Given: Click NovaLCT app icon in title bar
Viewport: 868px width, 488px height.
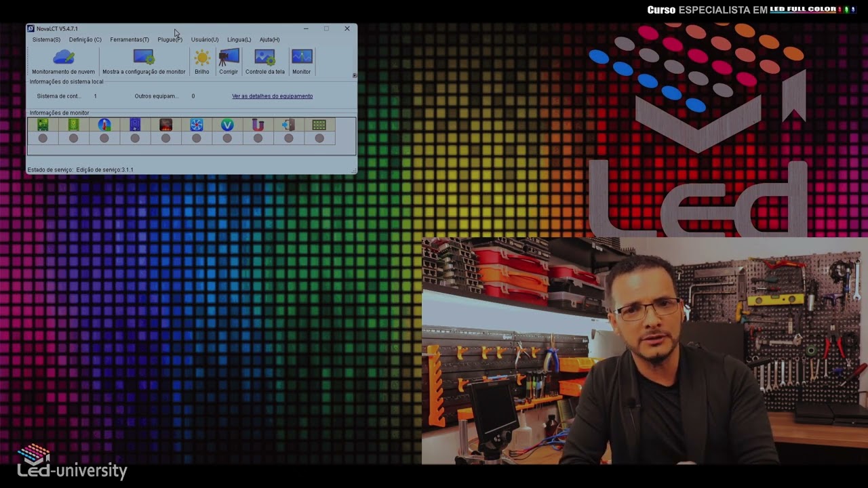Looking at the screenshot, I should point(31,28).
